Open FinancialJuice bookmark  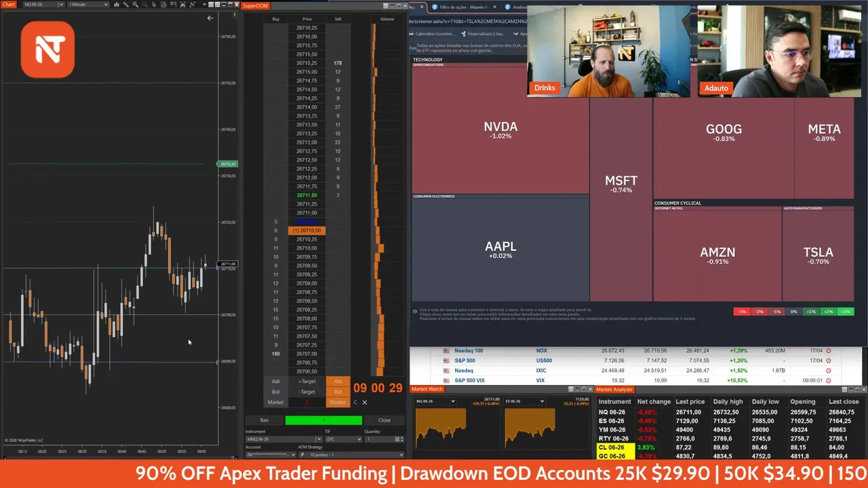click(483, 33)
